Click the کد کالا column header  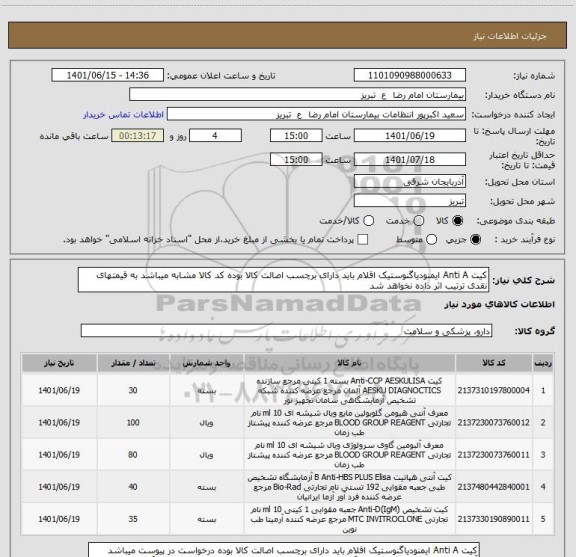click(494, 363)
